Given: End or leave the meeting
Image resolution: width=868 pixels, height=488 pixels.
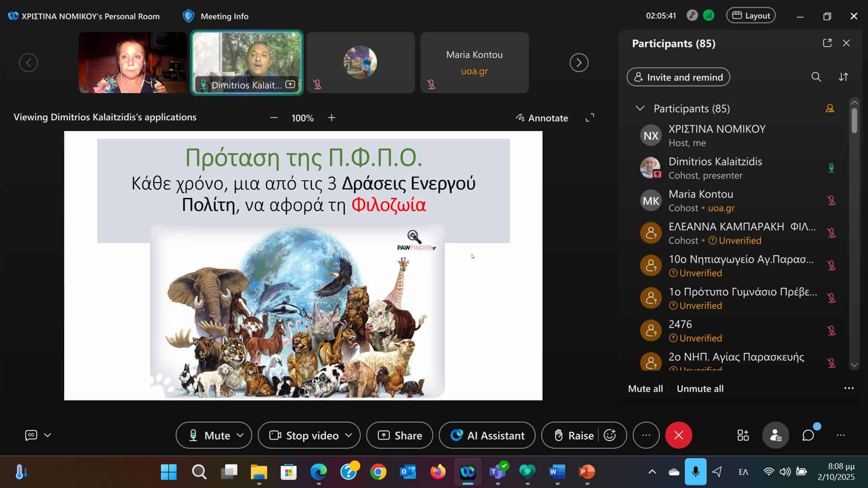Looking at the screenshot, I should (679, 435).
